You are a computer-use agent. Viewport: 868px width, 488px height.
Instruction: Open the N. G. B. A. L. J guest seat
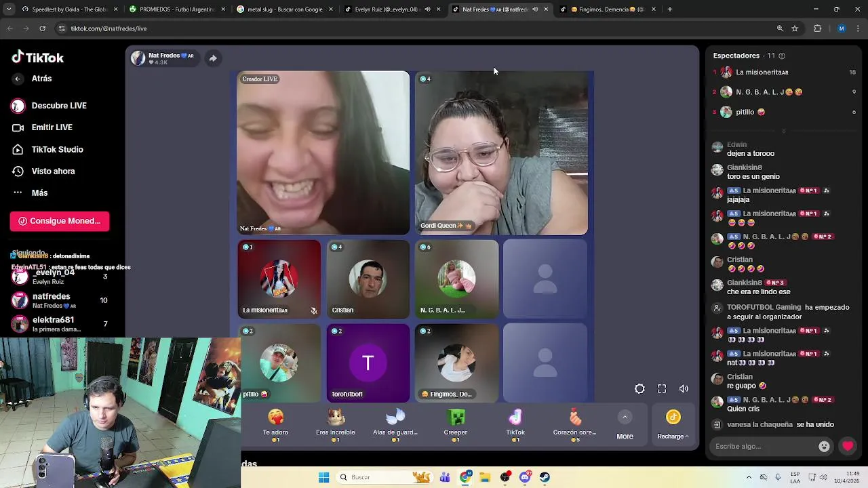pos(456,279)
